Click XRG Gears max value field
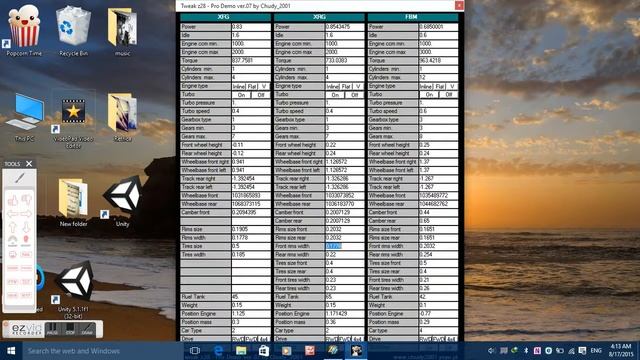640x360 pixels. coord(345,136)
